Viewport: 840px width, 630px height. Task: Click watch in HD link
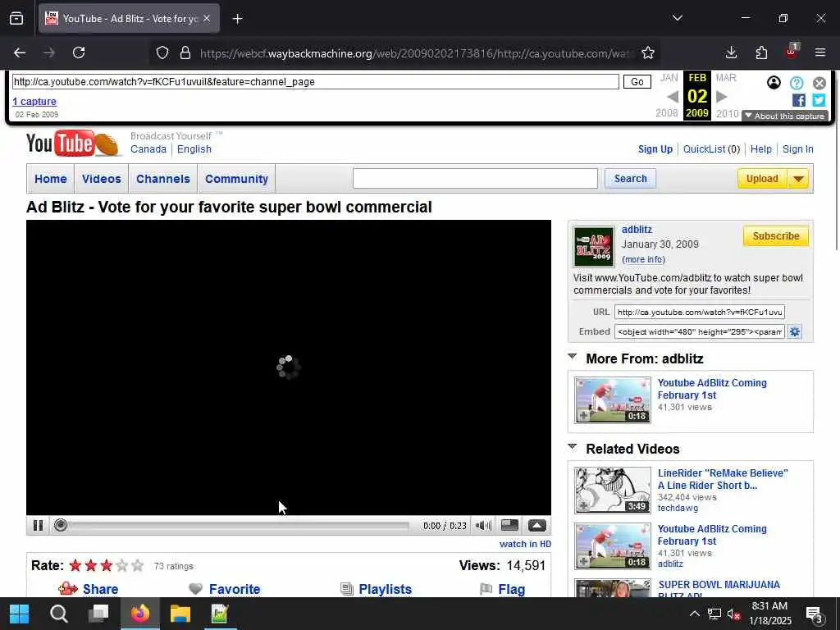pos(525,544)
